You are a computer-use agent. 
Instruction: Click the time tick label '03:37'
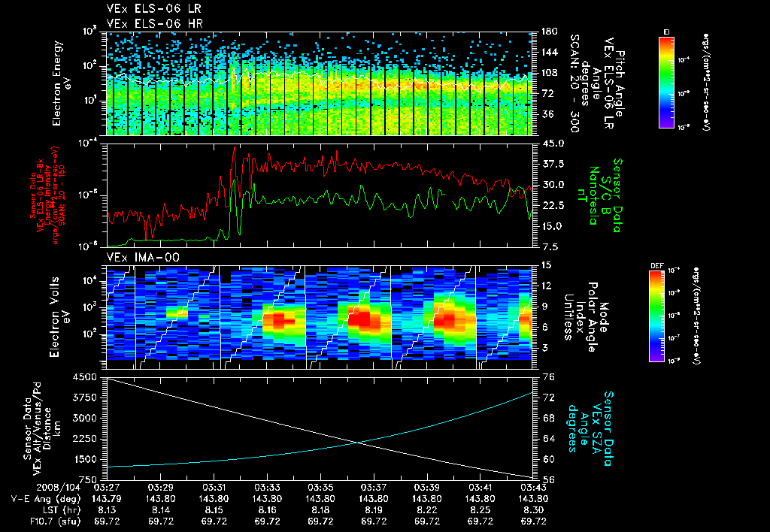pos(374,488)
